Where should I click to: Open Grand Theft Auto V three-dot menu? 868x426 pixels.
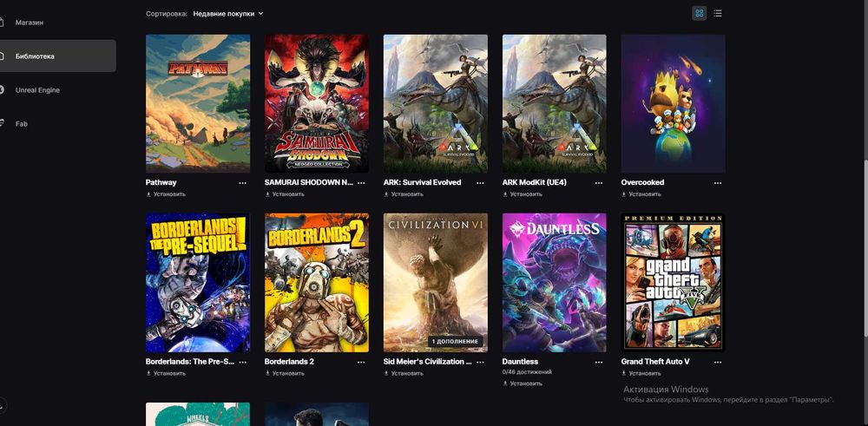[x=718, y=362]
